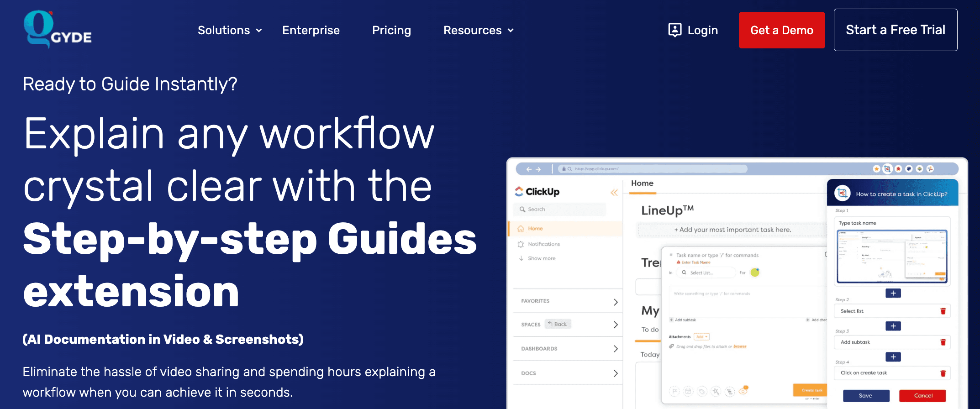This screenshot has height=409, width=980.
Task: Collapse the ClickUp sidebar with double chevron
Action: point(614,193)
